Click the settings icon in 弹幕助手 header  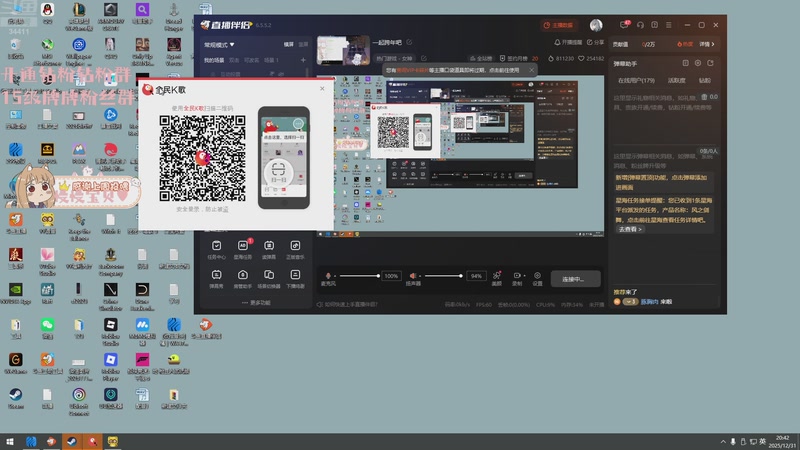pyautogui.click(x=697, y=63)
